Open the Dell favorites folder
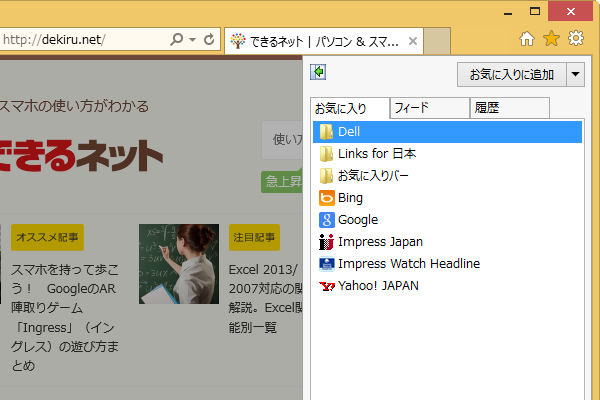This screenshot has width=600, height=400. click(x=447, y=132)
